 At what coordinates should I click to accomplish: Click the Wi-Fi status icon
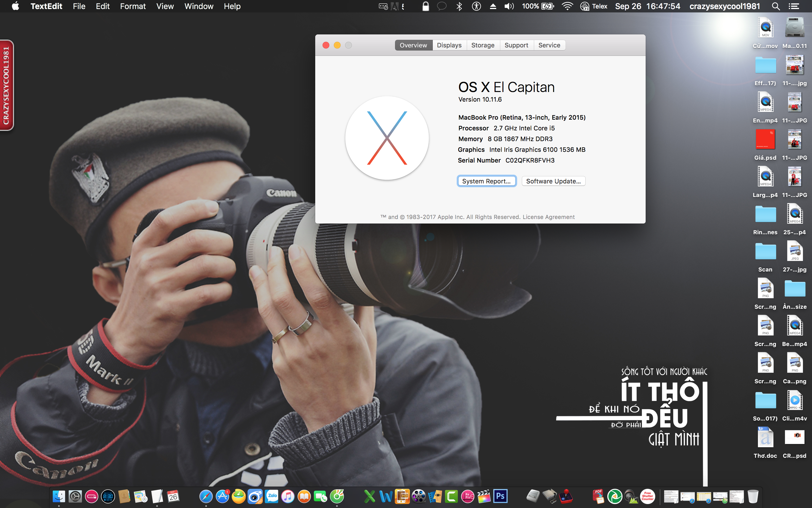[x=567, y=6]
